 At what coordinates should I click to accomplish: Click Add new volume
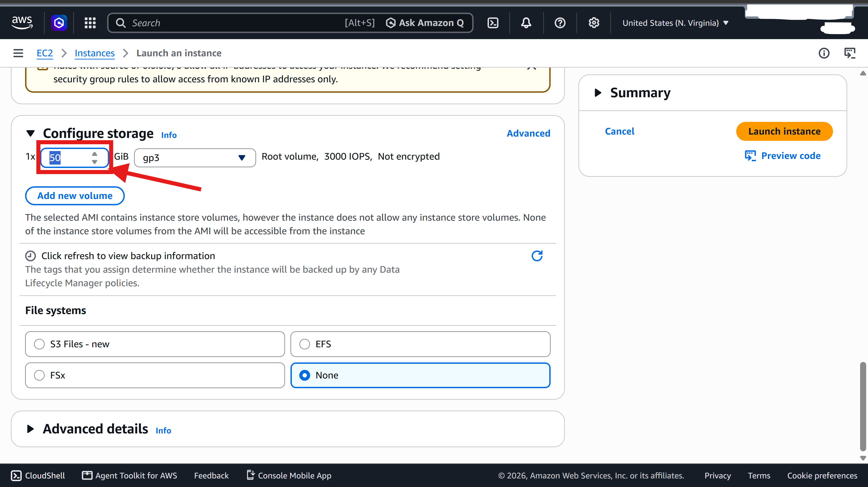coord(75,196)
